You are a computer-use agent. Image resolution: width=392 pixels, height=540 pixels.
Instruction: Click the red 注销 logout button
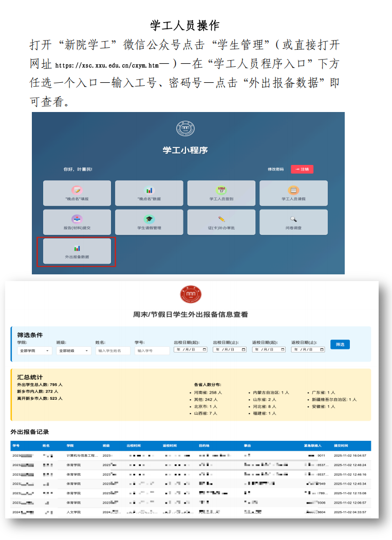[x=302, y=169]
